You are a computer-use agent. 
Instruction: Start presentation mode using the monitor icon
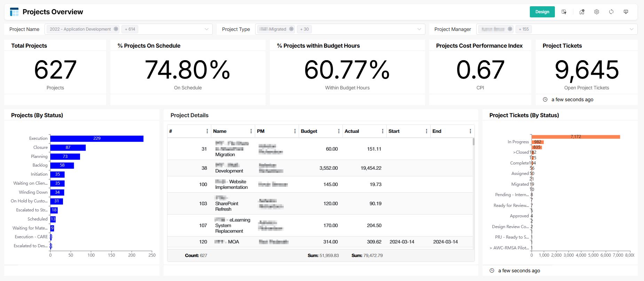pyautogui.click(x=626, y=12)
